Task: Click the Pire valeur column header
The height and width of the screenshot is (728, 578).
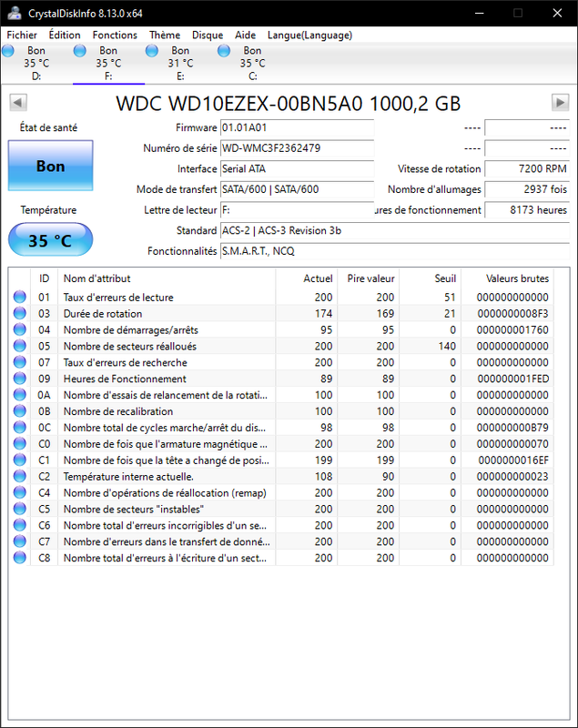Action: (368, 278)
